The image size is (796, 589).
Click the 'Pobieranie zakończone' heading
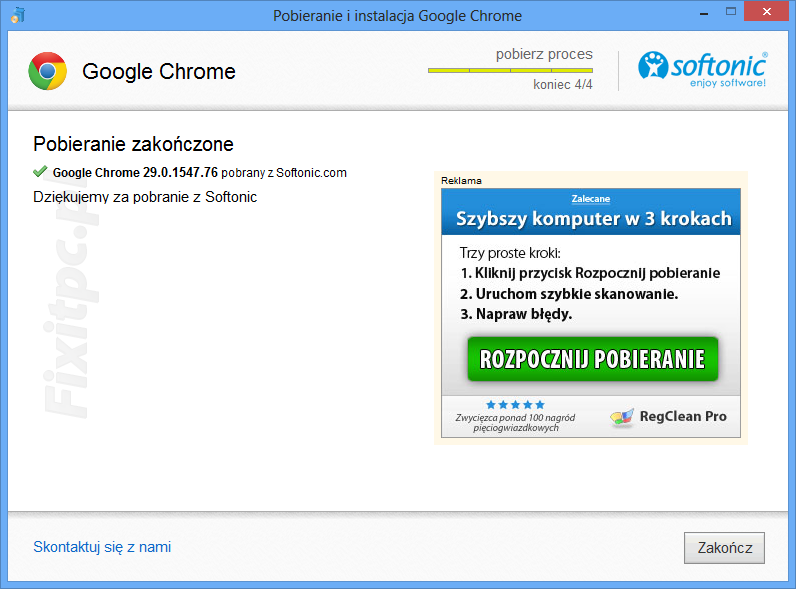(133, 144)
